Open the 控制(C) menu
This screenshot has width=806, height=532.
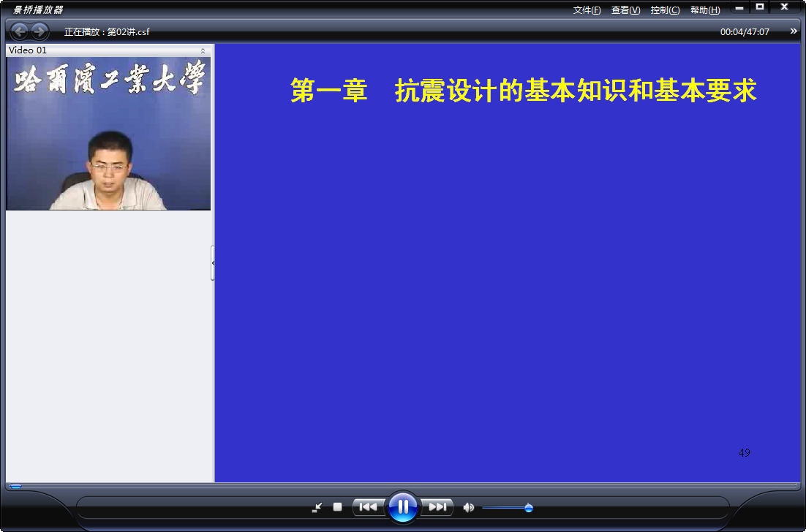pos(665,10)
